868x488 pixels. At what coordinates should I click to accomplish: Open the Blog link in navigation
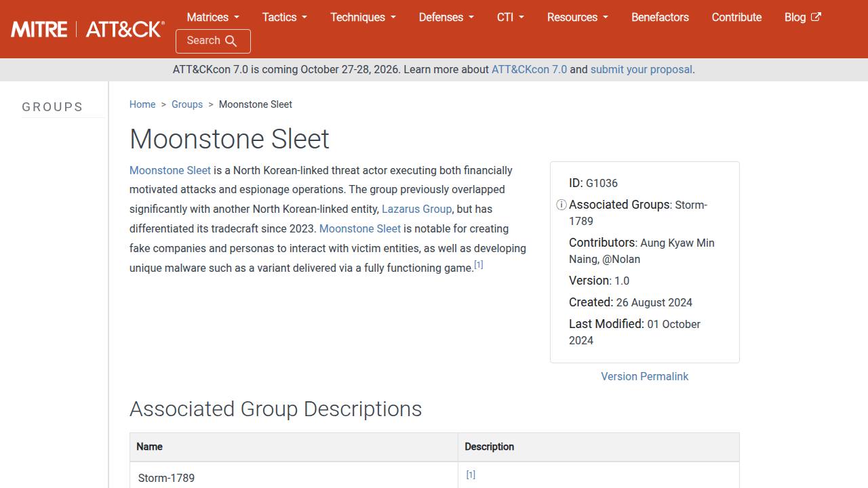click(x=803, y=17)
